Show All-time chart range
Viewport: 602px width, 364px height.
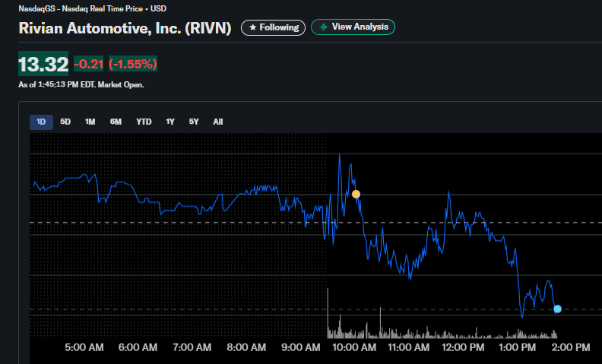point(217,122)
